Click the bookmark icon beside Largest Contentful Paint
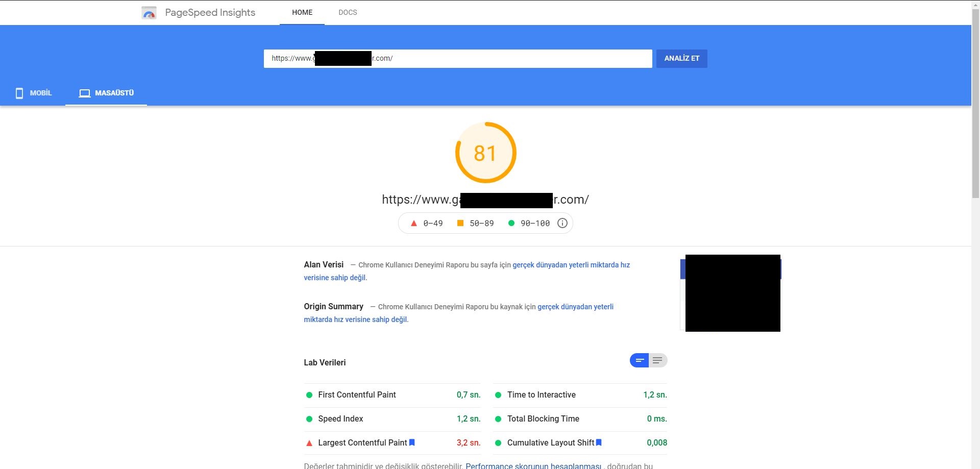Viewport: 980px width, 469px height. [412, 442]
